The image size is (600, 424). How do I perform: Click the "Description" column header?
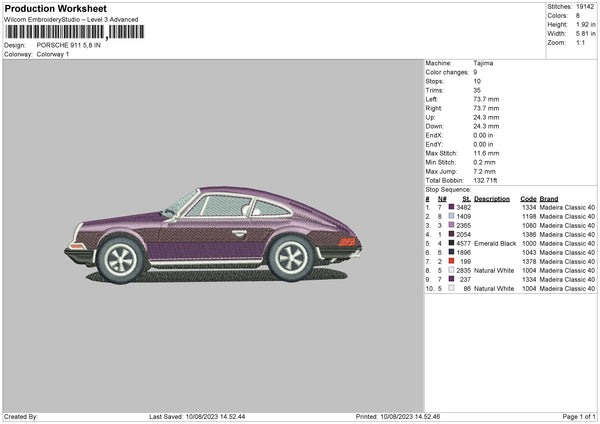[491, 198]
